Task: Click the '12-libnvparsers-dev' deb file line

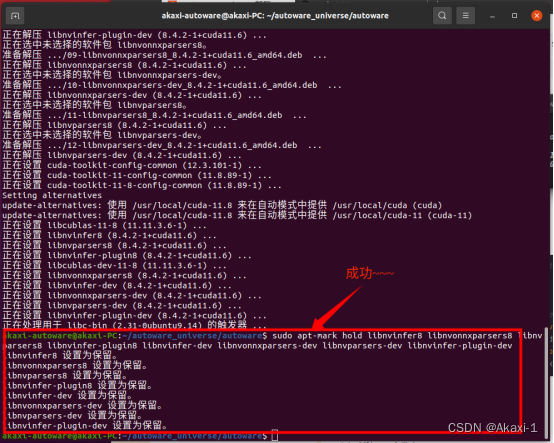Action: 162,145
